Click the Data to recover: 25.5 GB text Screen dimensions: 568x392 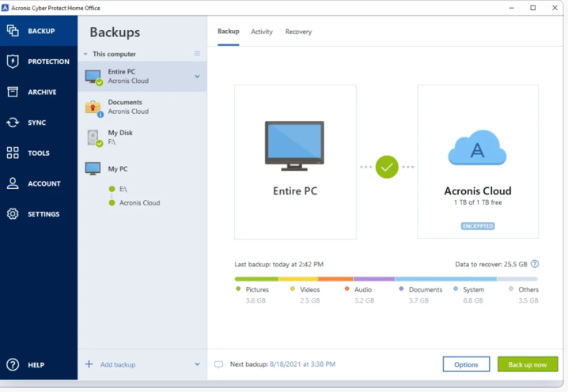pos(490,264)
